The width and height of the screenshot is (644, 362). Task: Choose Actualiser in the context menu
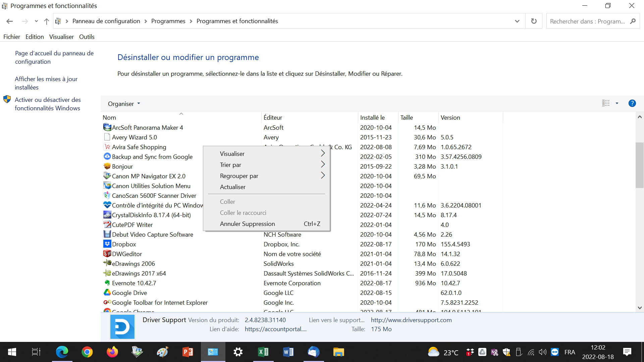pos(232,187)
